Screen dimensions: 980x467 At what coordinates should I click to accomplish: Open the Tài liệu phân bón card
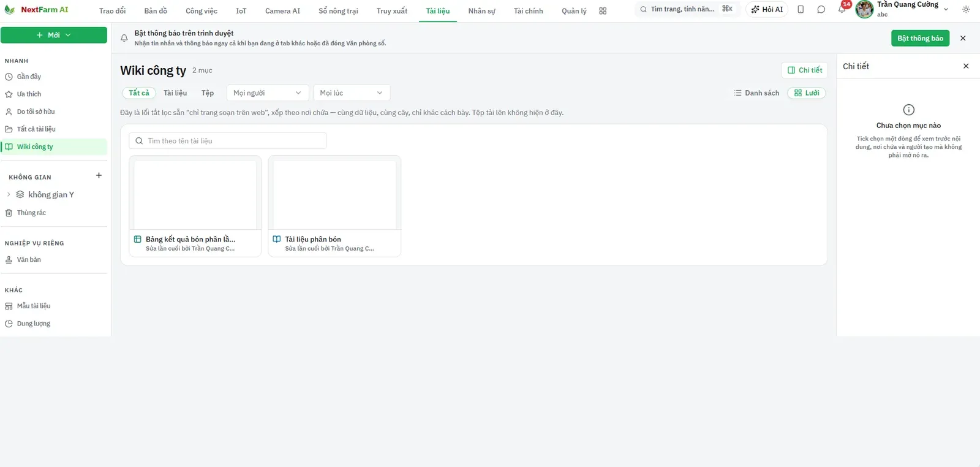pyautogui.click(x=334, y=206)
